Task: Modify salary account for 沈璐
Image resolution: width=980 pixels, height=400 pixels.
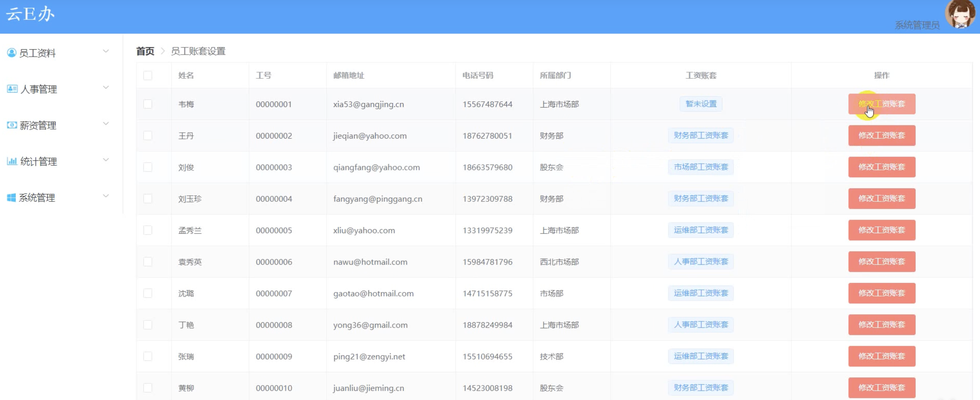Action: pyautogui.click(x=881, y=293)
